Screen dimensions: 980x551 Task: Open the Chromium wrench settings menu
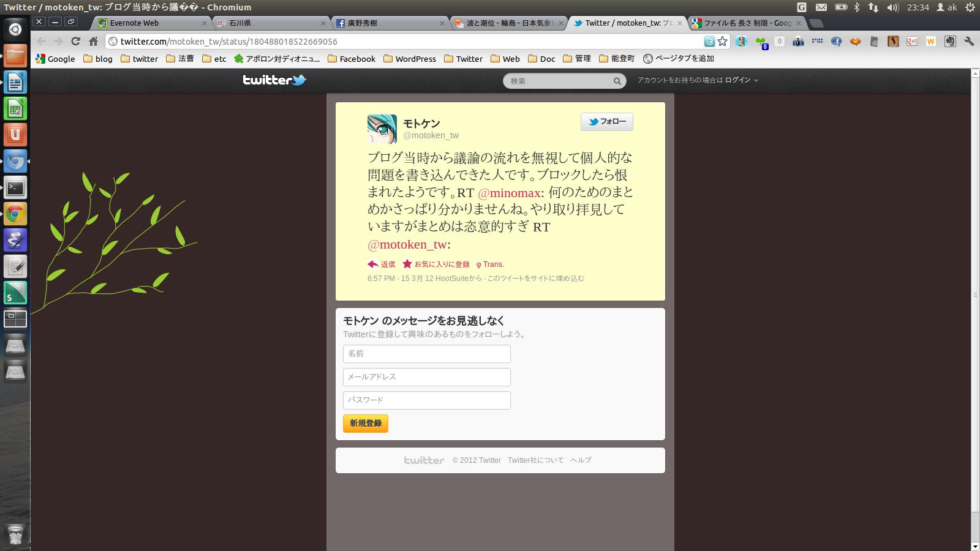click(x=969, y=42)
